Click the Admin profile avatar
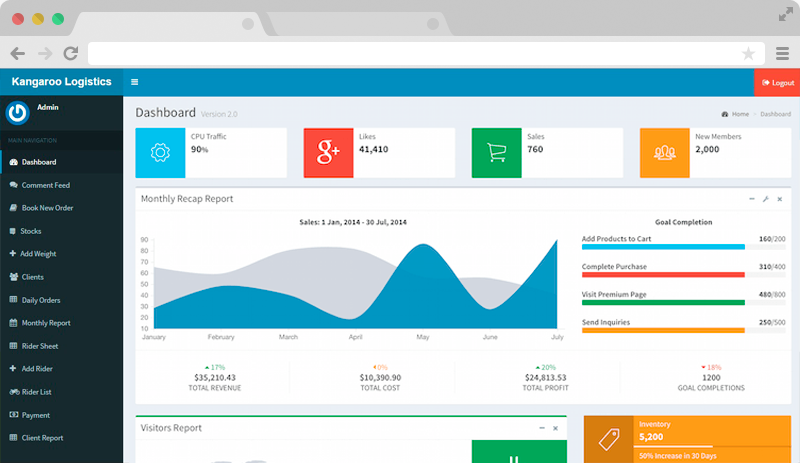Image resolution: width=800 pixels, height=463 pixels. coord(18,113)
